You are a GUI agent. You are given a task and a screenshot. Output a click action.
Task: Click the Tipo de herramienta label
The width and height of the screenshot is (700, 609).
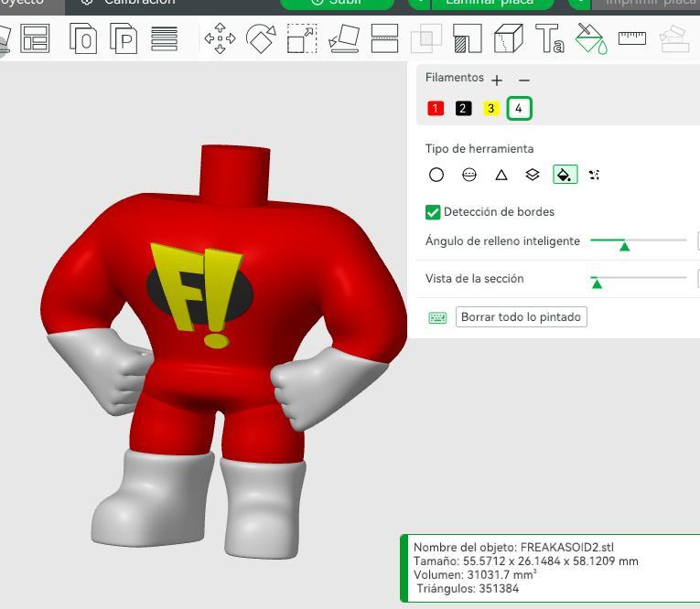pos(479,148)
